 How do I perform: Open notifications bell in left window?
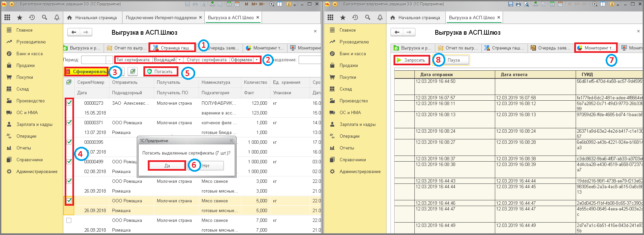click(x=57, y=18)
